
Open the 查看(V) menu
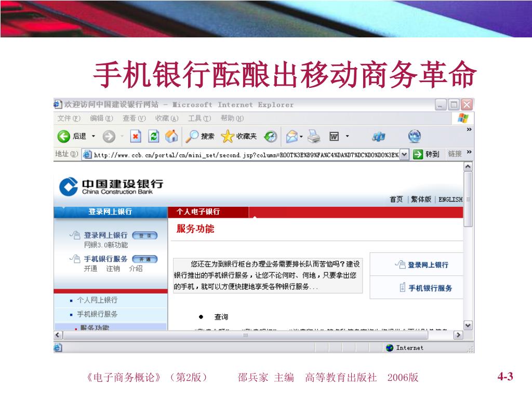[x=134, y=118]
